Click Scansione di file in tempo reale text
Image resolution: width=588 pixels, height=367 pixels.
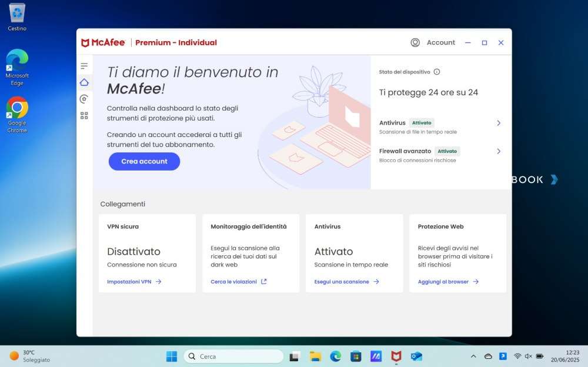pos(417,132)
